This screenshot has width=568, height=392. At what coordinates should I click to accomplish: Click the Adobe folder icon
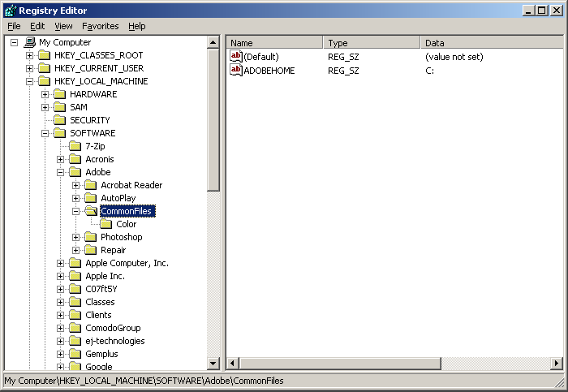point(75,172)
